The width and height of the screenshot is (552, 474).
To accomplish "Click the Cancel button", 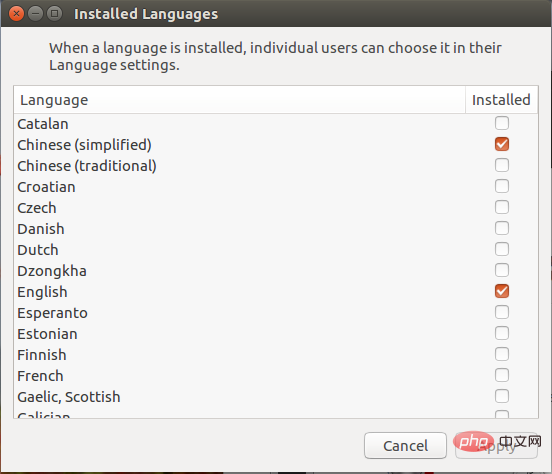I will [x=405, y=446].
